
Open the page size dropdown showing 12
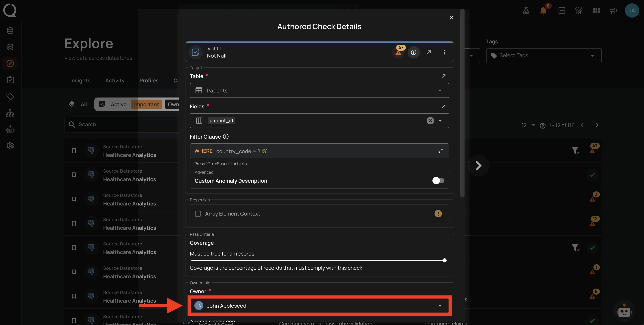point(528,125)
